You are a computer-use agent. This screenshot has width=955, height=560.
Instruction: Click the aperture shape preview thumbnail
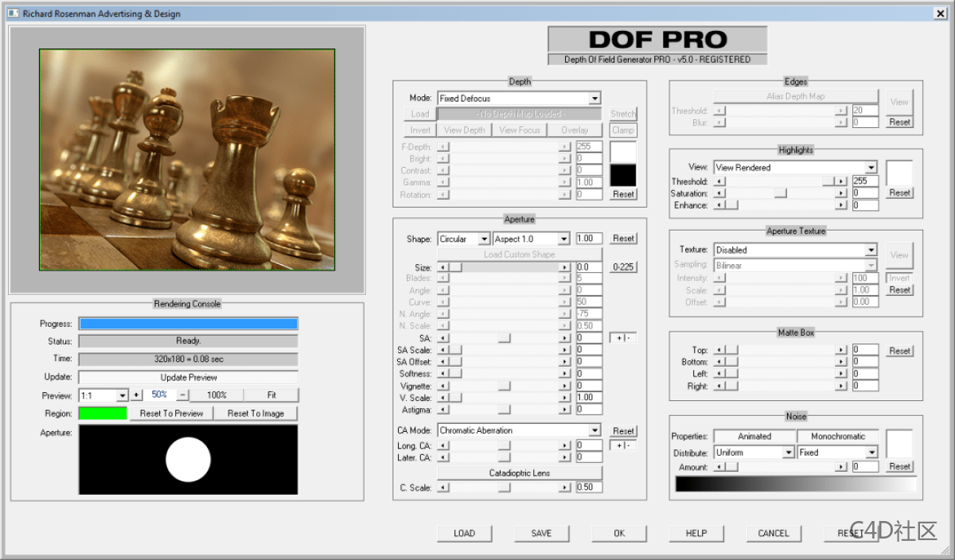pyautogui.click(x=188, y=460)
